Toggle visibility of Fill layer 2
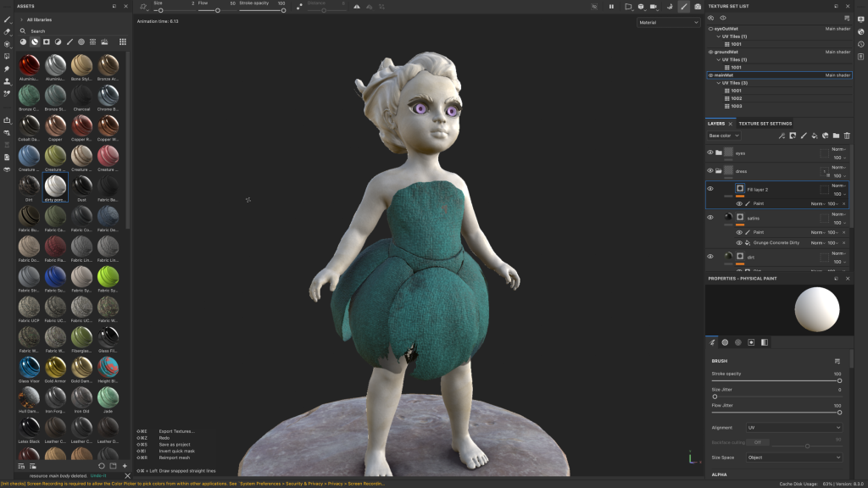 (710, 189)
